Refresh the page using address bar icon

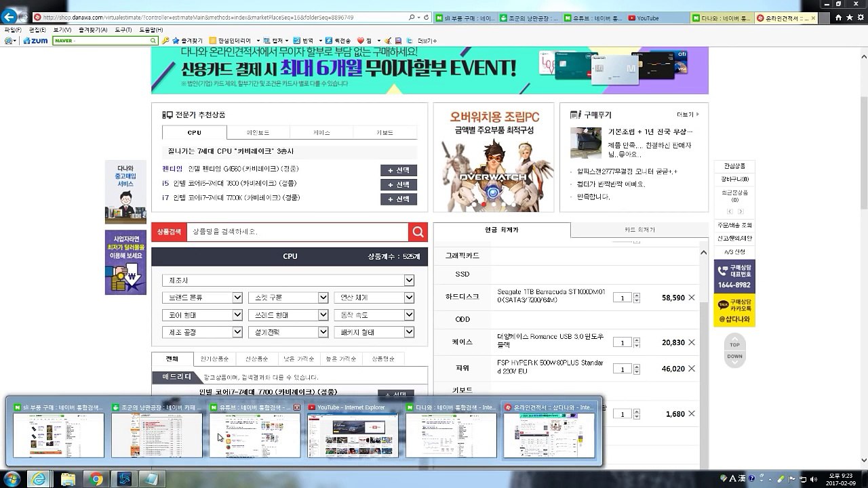425,17
